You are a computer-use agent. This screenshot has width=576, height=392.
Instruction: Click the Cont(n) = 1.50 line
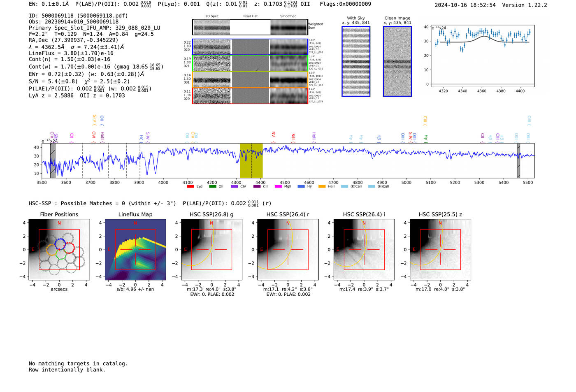tap(70, 59)
